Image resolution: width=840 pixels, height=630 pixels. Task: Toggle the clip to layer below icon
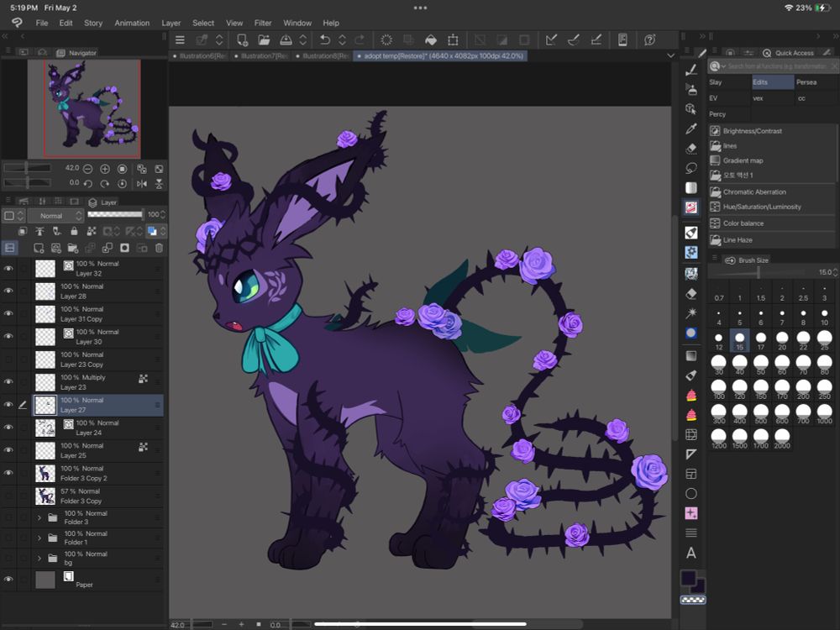click(x=22, y=231)
